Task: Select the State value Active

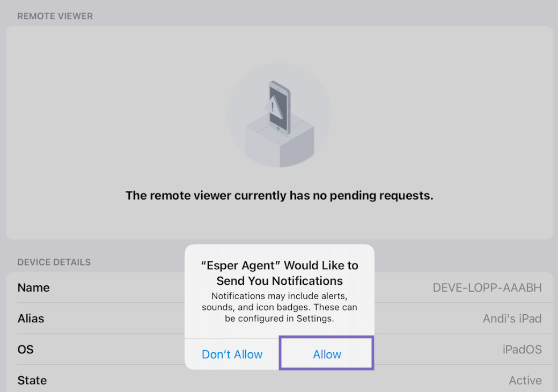Action: click(525, 380)
